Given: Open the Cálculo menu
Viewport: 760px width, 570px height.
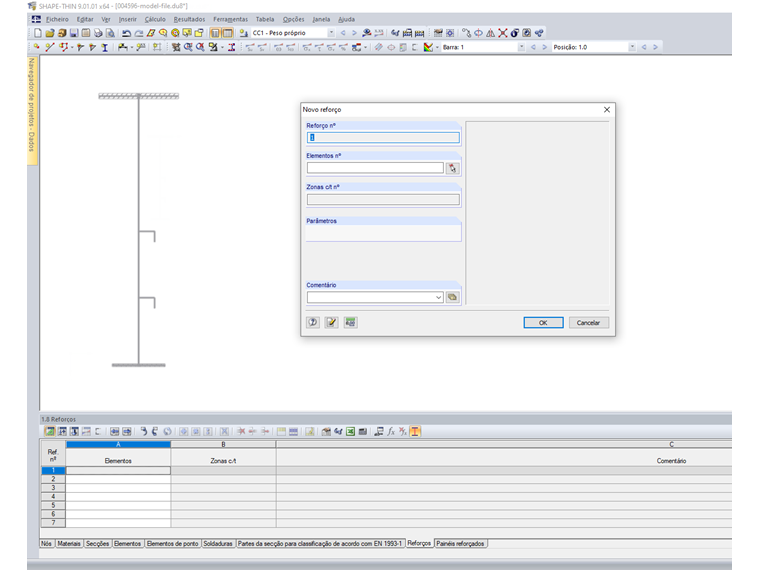Looking at the screenshot, I should click(x=155, y=19).
